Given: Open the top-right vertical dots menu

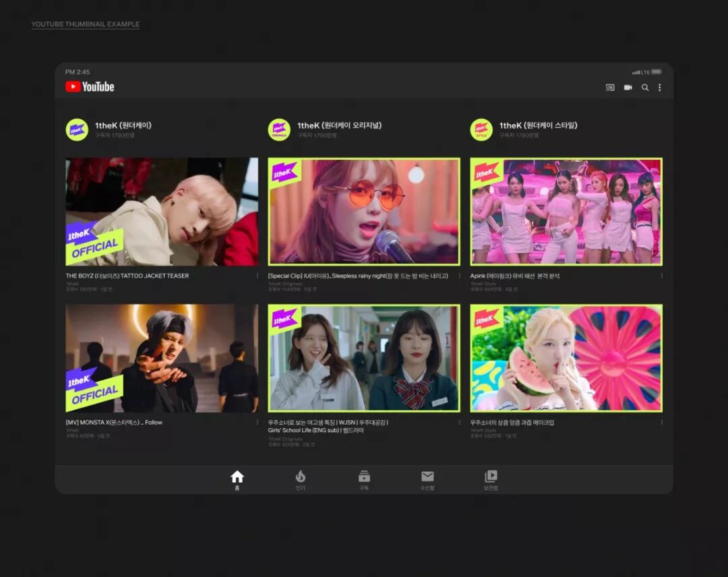Looking at the screenshot, I should pos(659,87).
